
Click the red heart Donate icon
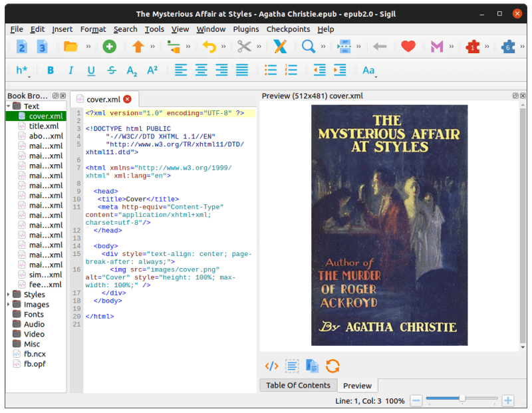coord(408,47)
